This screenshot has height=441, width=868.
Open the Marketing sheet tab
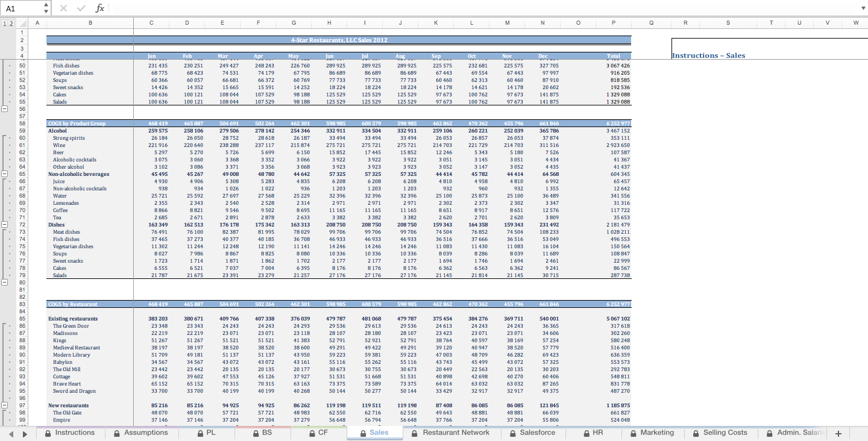click(652, 433)
